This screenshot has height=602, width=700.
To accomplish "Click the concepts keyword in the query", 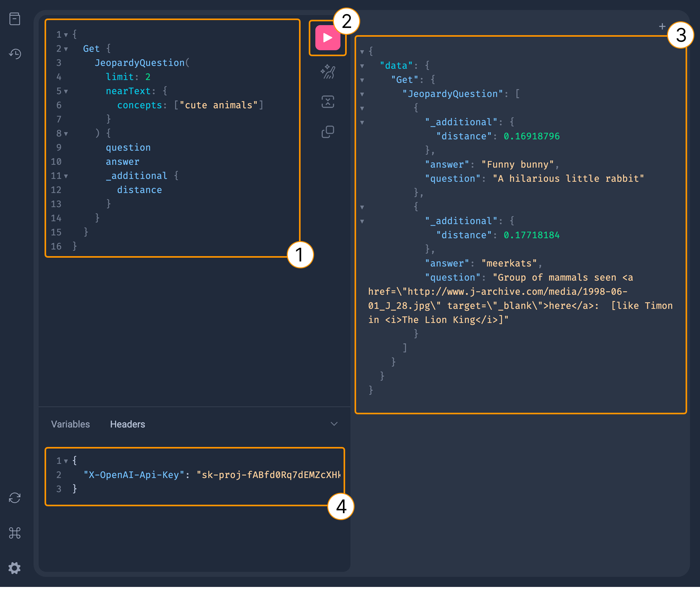I will [x=139, y=105].
